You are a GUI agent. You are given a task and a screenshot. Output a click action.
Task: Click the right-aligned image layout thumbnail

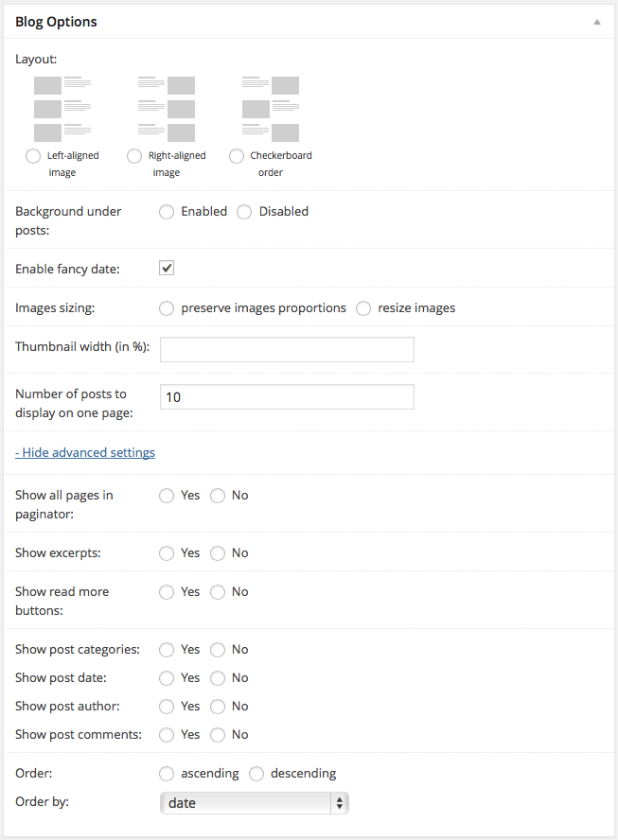click(x=167, y=109)
